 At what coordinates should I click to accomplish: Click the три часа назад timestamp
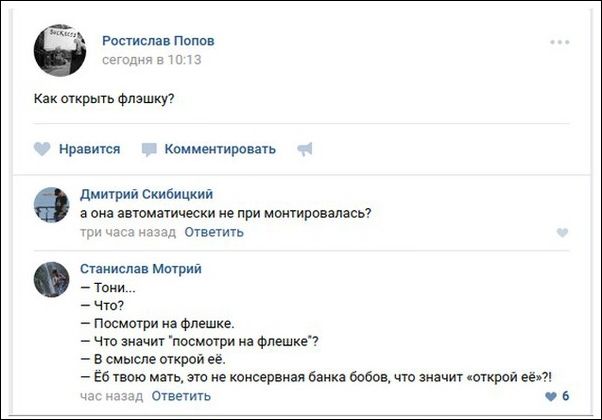point(127,232)
